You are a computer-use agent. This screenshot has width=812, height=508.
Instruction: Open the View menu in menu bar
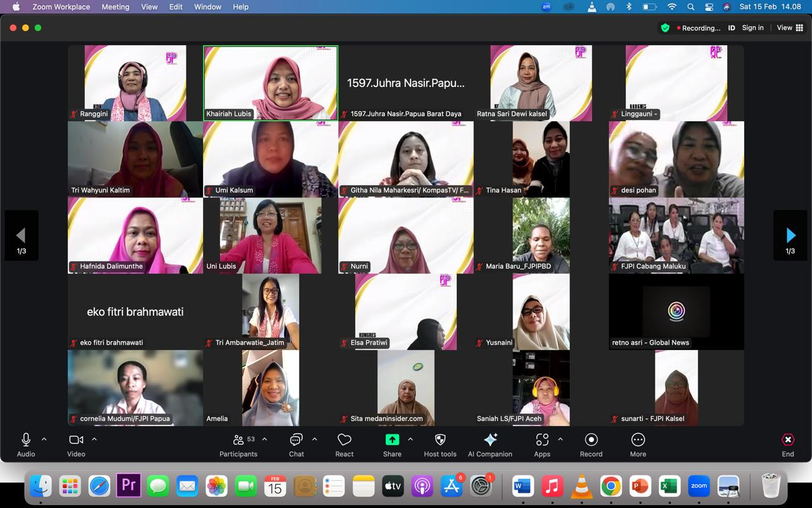[x=149, y=7]
